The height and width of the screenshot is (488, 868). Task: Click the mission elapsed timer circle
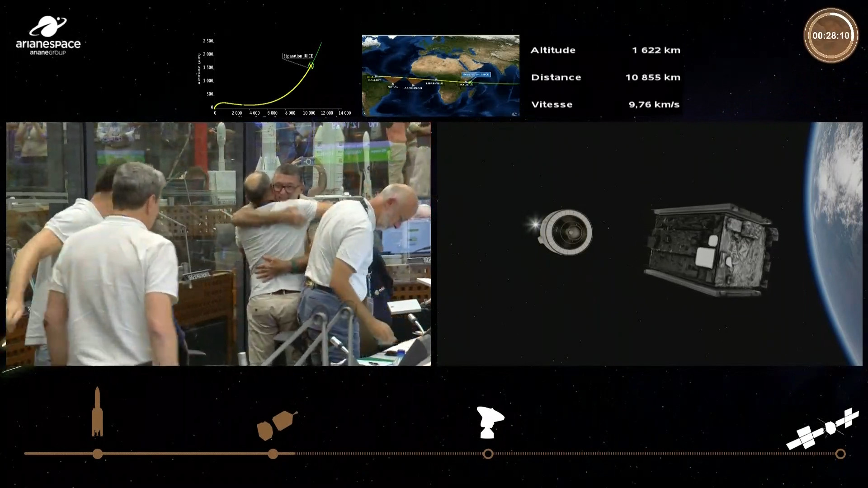[x=831, y=36]
